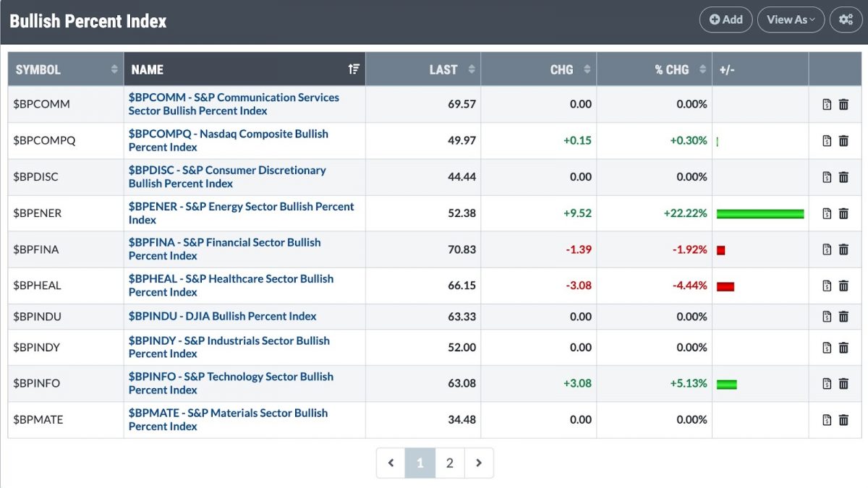Open S&P Communication Services Sector link

(234, 104)
